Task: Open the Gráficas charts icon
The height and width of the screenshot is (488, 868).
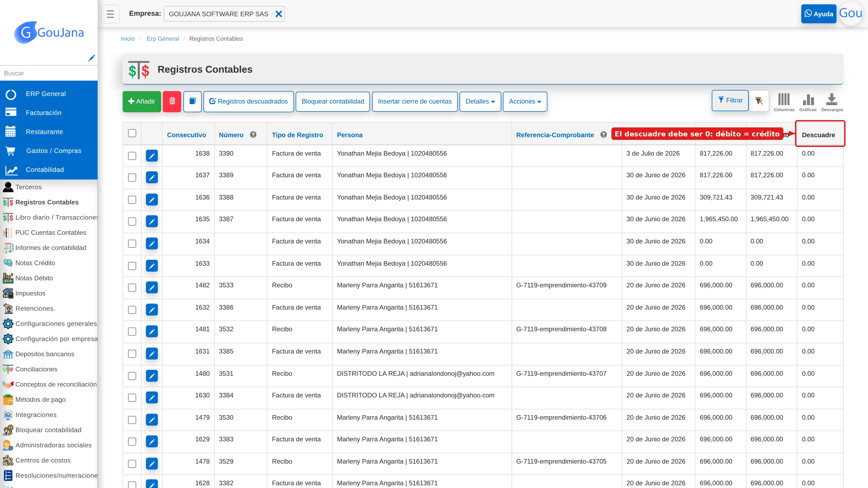Action: (808, 102)
